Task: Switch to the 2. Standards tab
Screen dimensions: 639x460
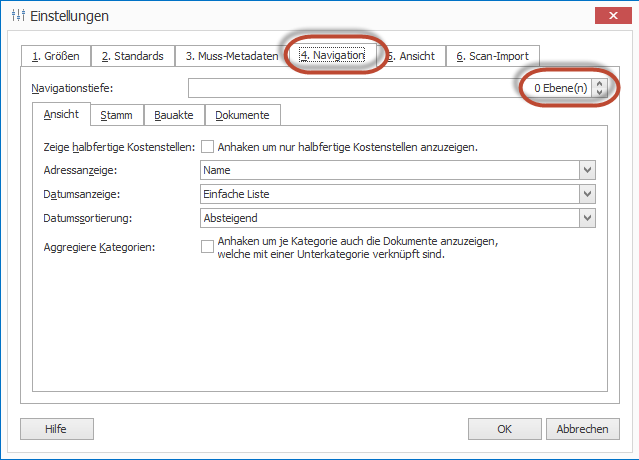Action: tap(132, 56)
